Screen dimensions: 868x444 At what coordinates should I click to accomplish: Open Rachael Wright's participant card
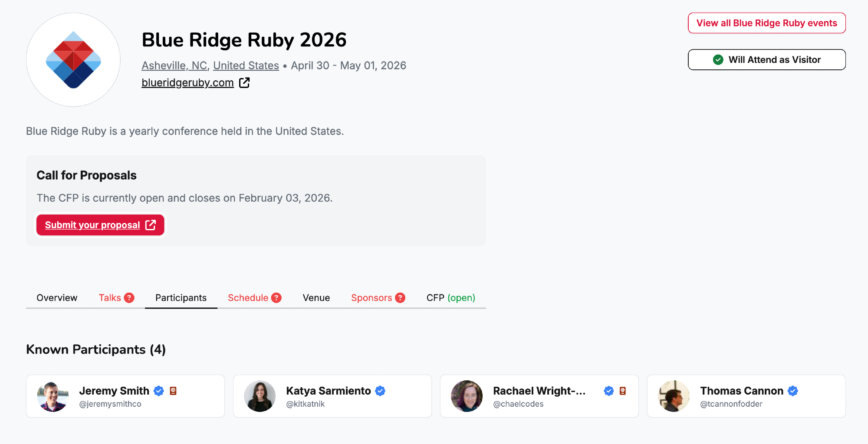tap(539, 396)
